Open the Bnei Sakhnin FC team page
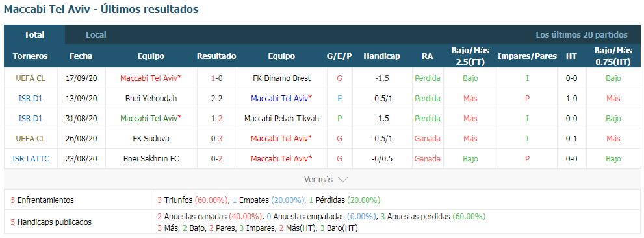 151,158
